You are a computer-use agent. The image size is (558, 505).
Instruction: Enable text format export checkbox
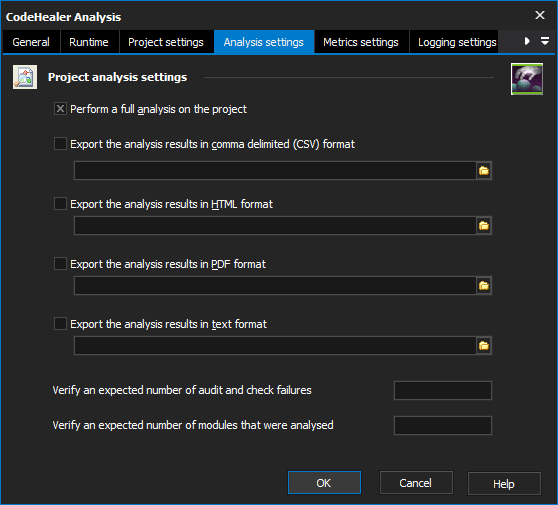60,324
